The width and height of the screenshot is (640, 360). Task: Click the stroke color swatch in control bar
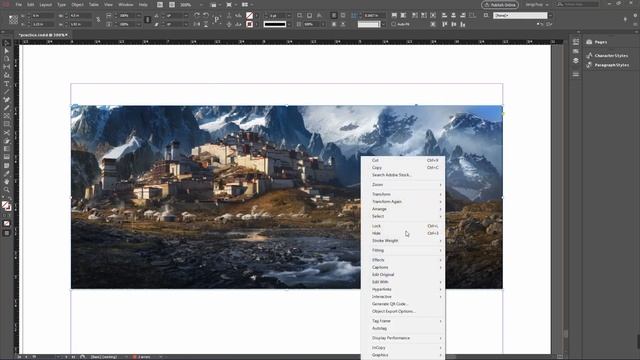click(x=249, y=24)
